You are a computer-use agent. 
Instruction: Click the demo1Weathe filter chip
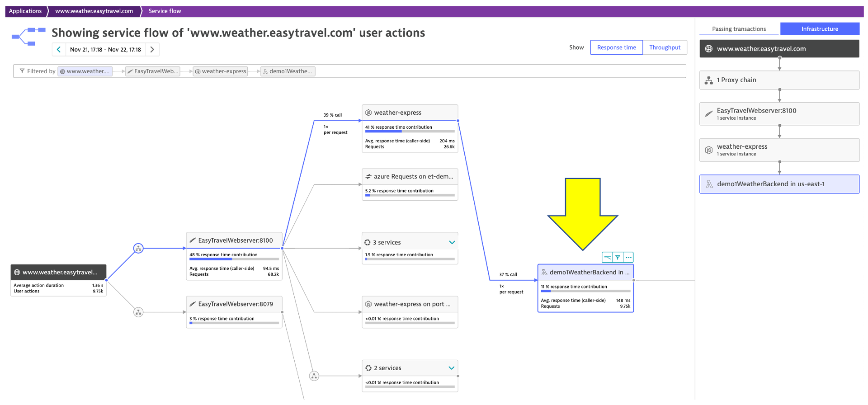click(288, 71)
